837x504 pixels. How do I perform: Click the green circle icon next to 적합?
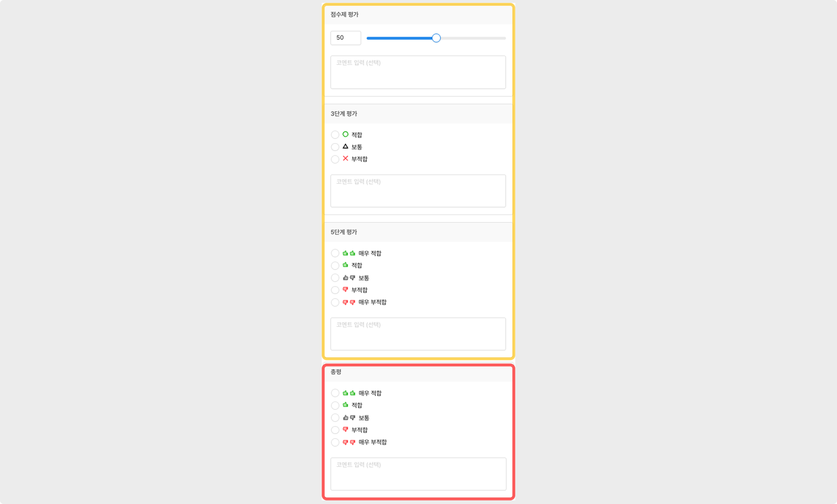coord(345,134)
